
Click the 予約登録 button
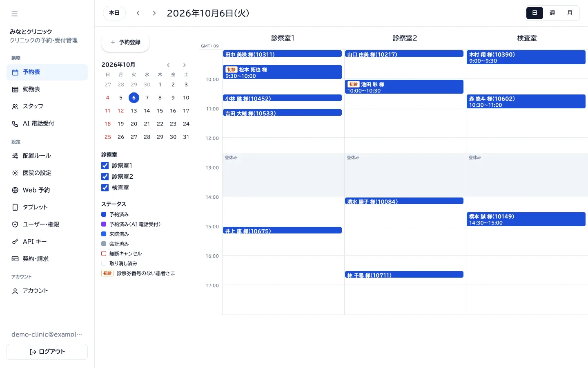pyautogui.click(x=125, y=42)
